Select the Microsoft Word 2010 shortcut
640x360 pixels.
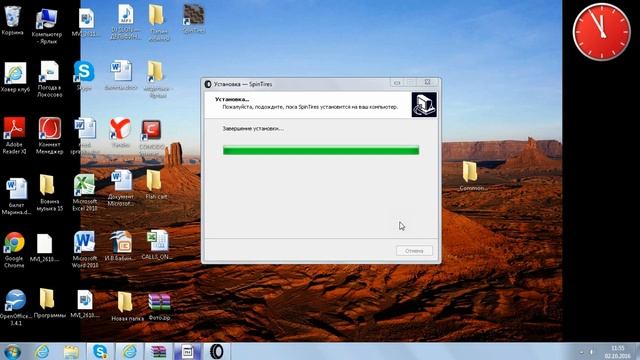(84, 249)
